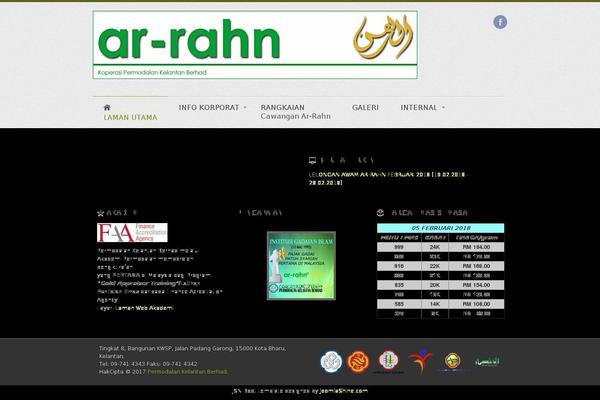Image resolution: width=600 pixels, height=400 pixels.
Task: Click the 05 Februari 2018 table header
Action: [440, 228]
